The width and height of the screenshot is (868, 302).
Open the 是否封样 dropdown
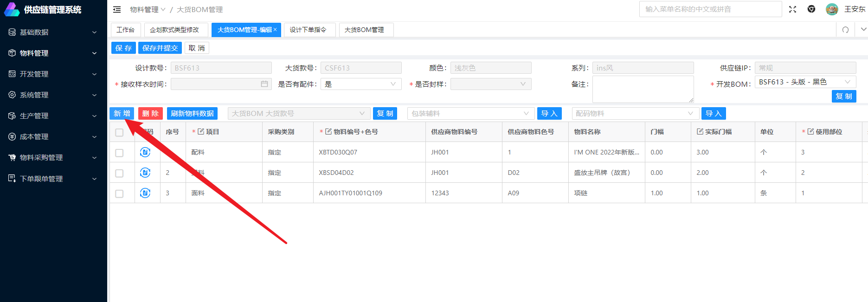point(490,84)
